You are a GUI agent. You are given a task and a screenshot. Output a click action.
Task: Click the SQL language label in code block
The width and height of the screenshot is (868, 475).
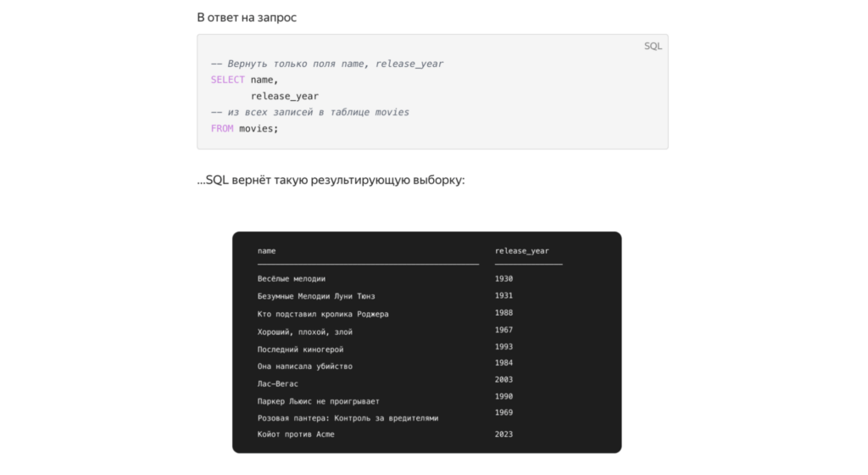(x=653, y=46)
